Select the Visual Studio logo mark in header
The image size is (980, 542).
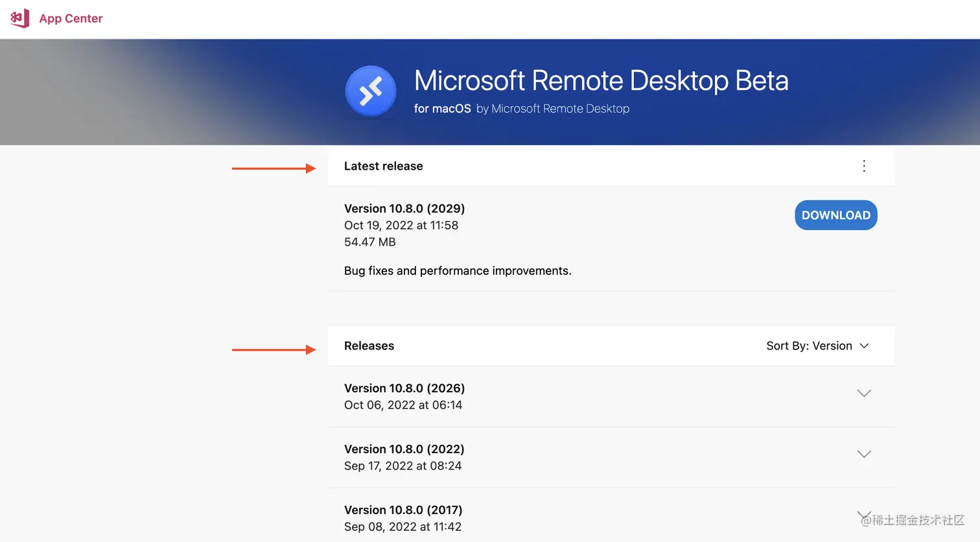click(19, 18)
